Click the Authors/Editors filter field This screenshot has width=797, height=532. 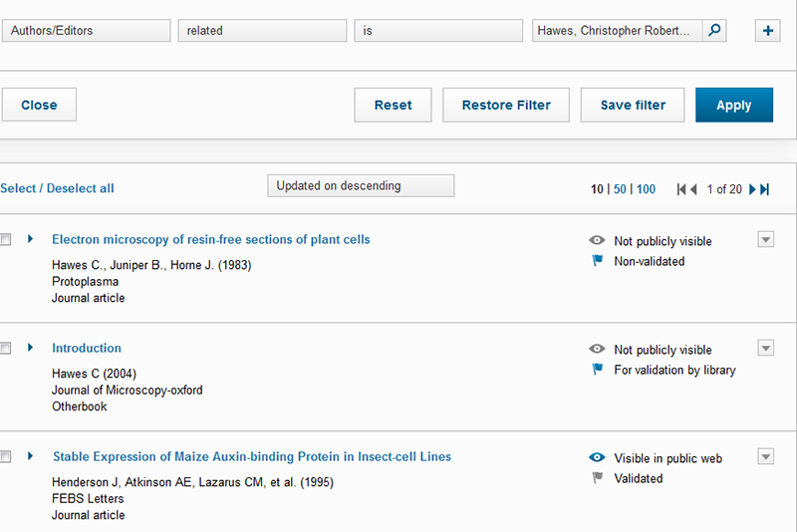click(x=86, y=31)
